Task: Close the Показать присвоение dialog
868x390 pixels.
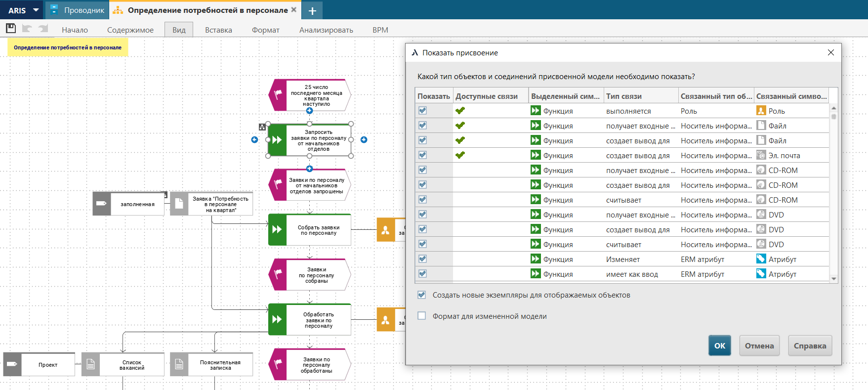Action: (x=830, y=52)
